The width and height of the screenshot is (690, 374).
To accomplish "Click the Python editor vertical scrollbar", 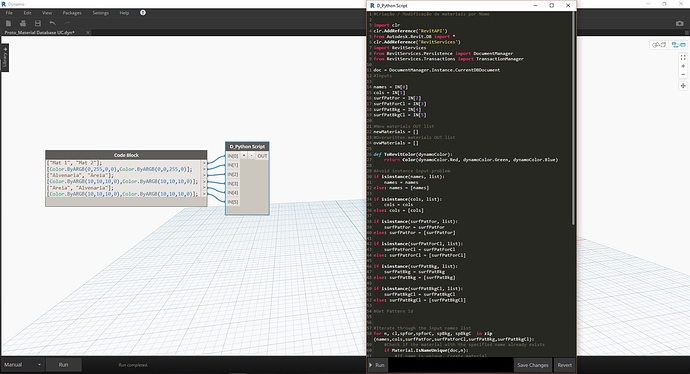I will (573, 118).
